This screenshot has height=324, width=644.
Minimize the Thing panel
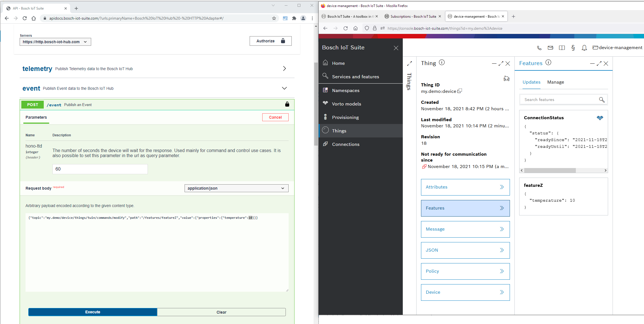coord(494,64)
